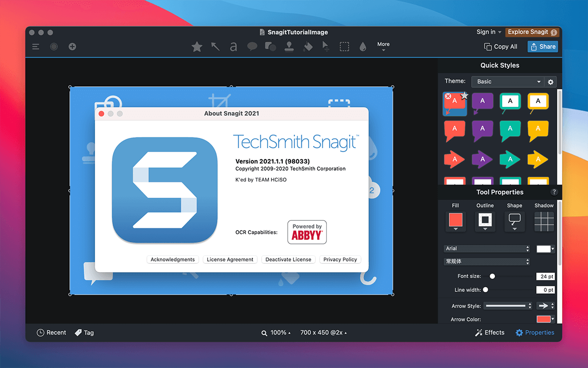Choose the purple callout with arrow style
Viewport: 588px width, 368px height.
coord(482,103)
